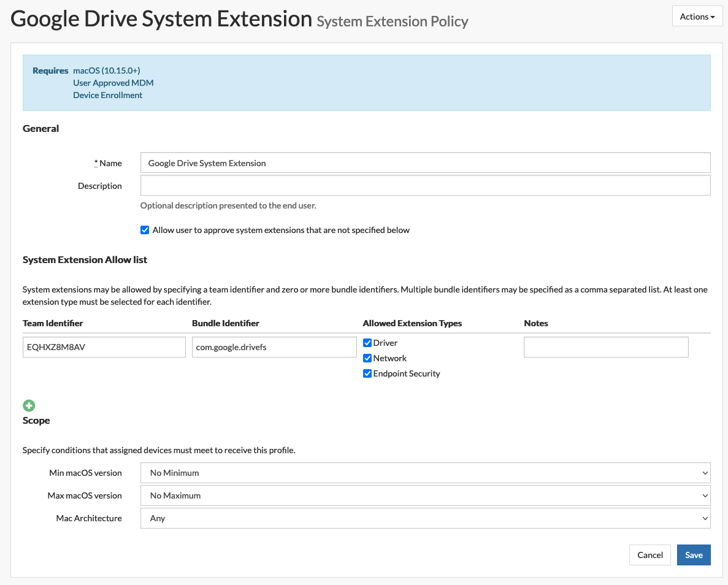728x585 pixels.
Task: Click the Device Enrollment requirement text
Action: point(108,95)
